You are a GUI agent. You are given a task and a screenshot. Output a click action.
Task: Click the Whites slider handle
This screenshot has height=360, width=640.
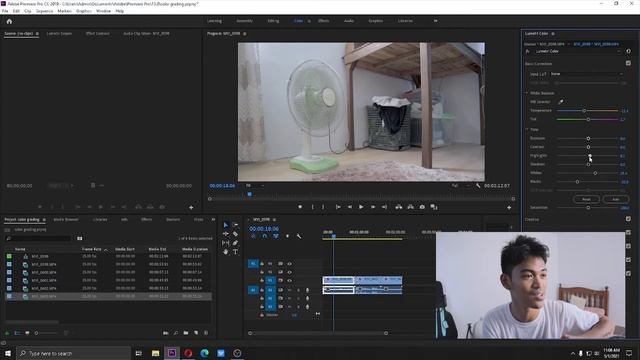point(595,173)
